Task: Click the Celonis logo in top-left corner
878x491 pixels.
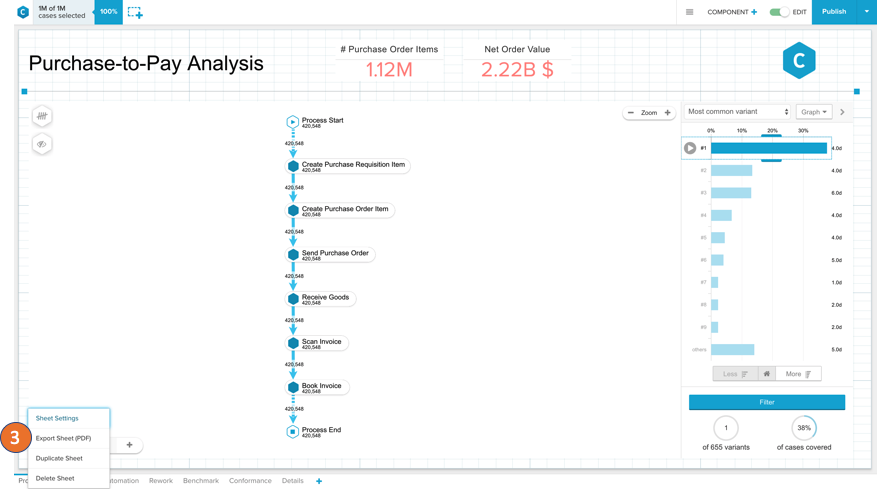Action: pyautogui.click(x=22, y=12)
